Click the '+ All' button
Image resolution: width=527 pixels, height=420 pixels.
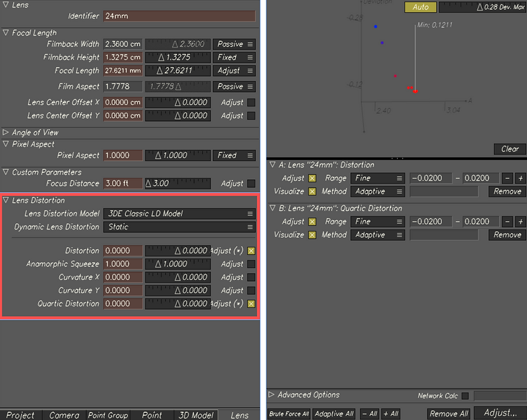[391, 414]
